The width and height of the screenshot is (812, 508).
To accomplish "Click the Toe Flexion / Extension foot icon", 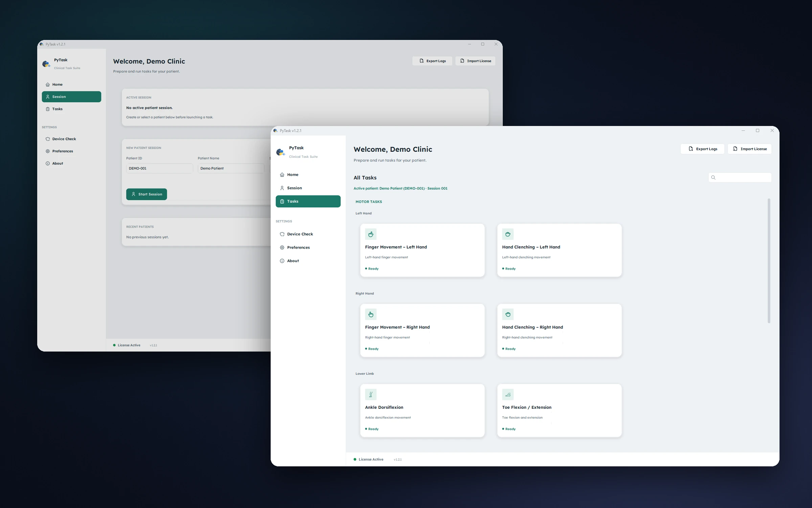I will (x=507, y=395).
